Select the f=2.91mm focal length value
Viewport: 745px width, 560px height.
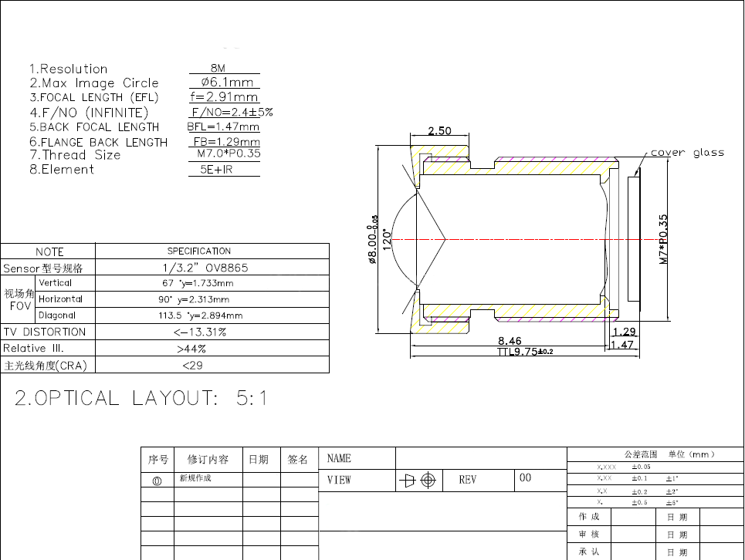click(224, 97)
